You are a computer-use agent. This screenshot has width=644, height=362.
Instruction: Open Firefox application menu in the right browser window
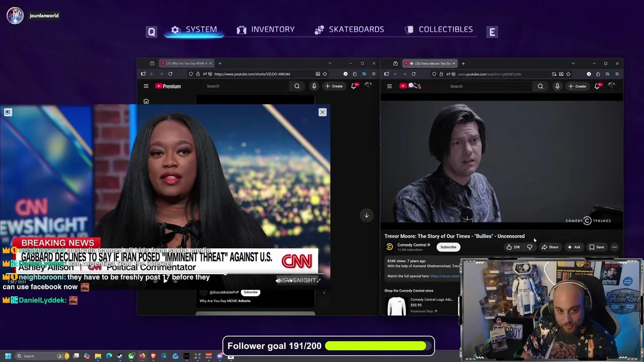pos(617,74)
